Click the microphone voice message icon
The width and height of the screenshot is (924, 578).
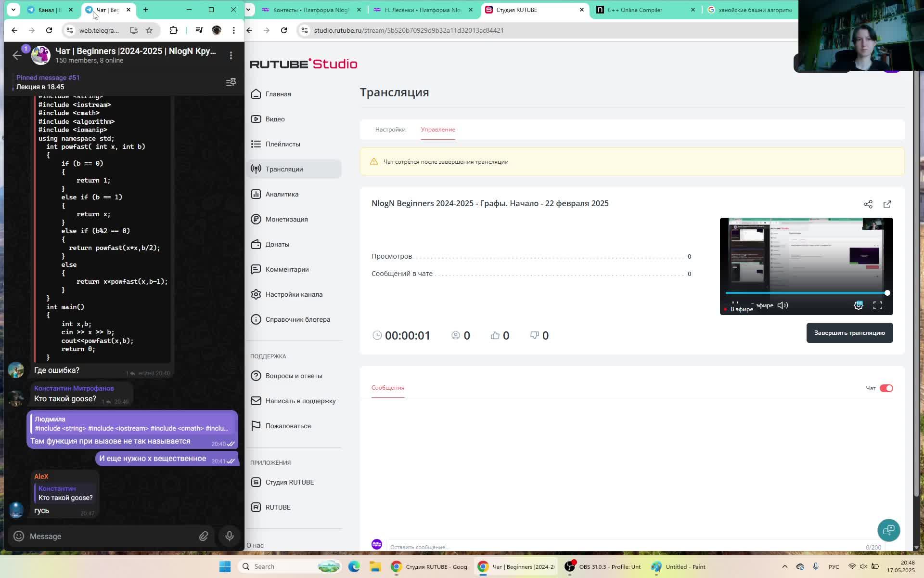pos(230,536)
